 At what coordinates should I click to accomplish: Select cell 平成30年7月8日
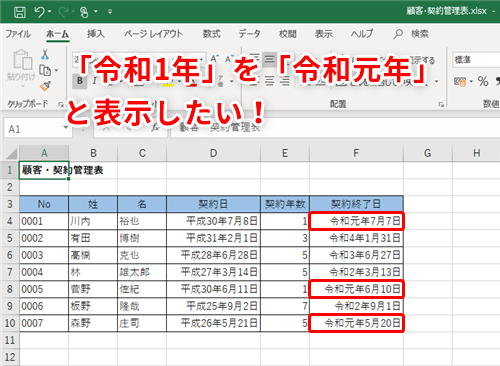tap(213, 221)
